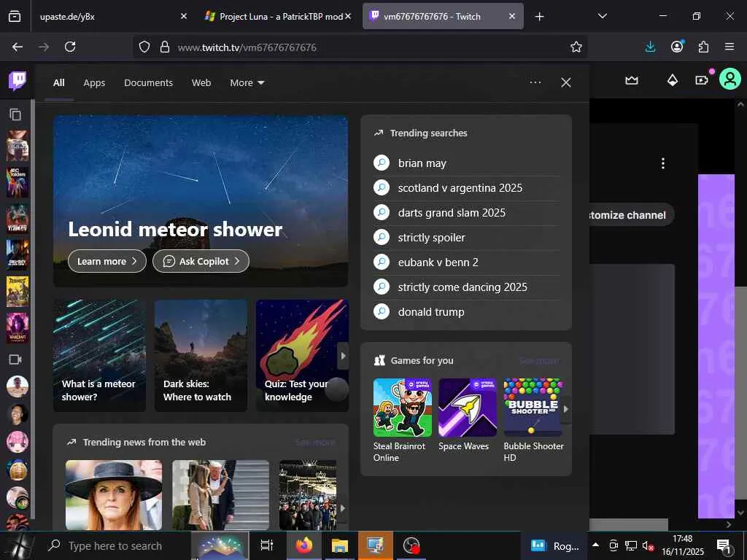Switch to the upaste.de/yBx browser tab

[x=112, y=16]
